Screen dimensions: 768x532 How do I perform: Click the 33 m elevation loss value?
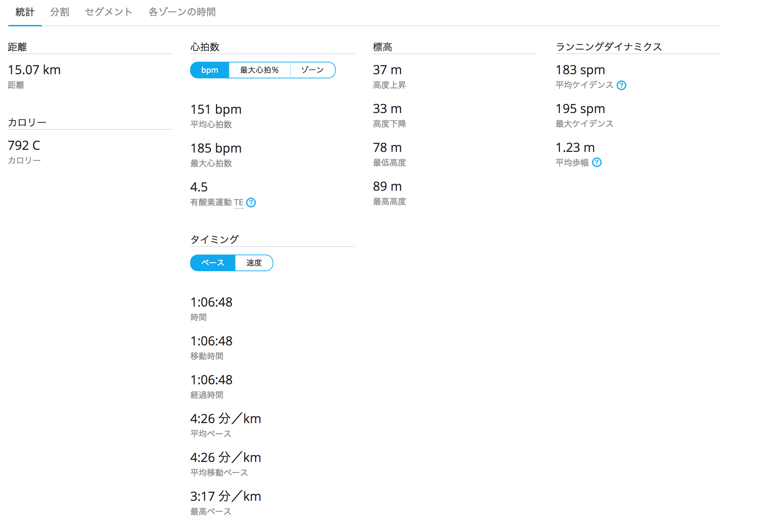pos(387,109)
